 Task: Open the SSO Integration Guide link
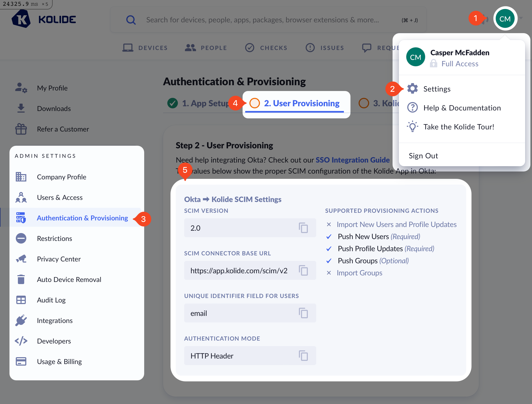352,160
